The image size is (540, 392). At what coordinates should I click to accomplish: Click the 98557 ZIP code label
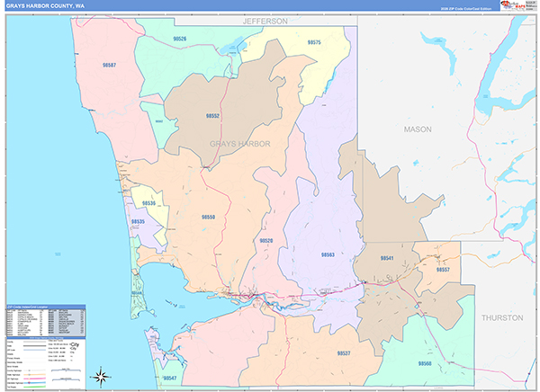click(443, 269)
